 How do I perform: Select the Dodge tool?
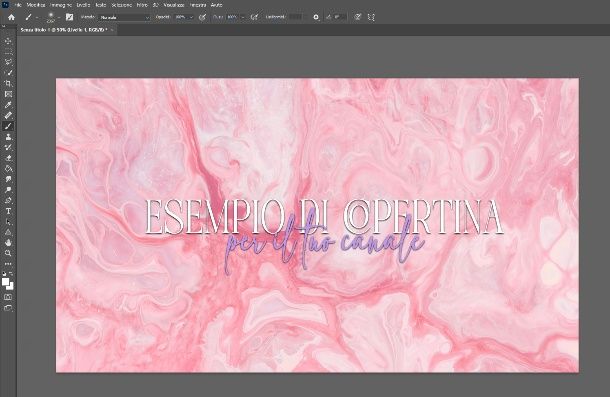tap(8, 190)
